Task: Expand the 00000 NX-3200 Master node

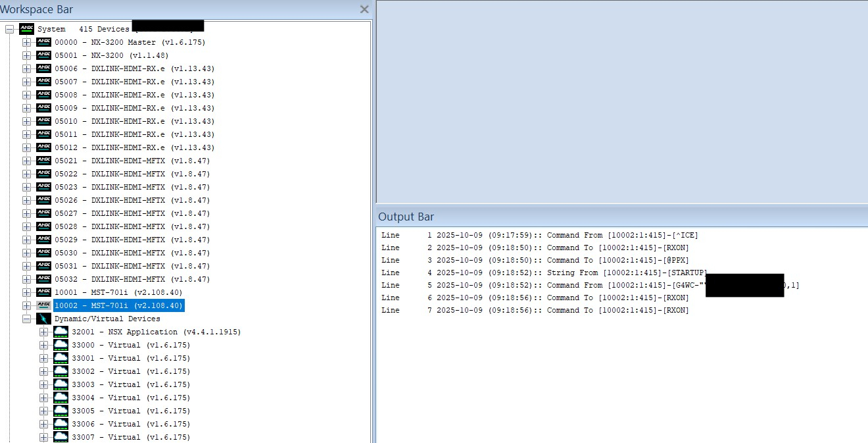Action: [x=26, y=42]
